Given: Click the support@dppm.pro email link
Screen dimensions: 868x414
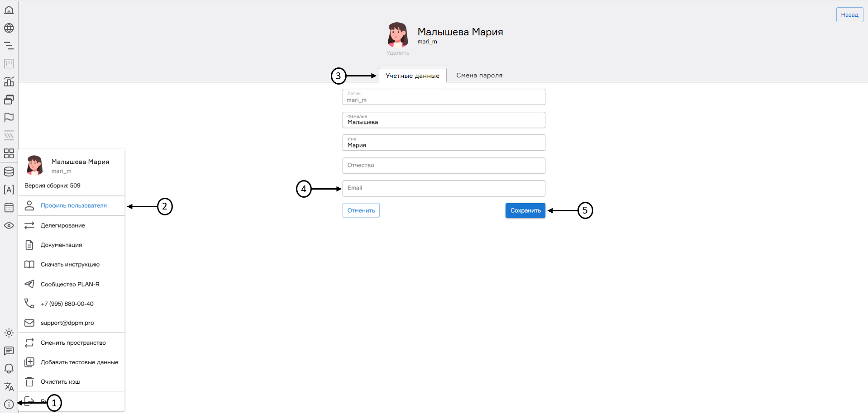Looking at the screenshot, I should (x=67, y=323).
